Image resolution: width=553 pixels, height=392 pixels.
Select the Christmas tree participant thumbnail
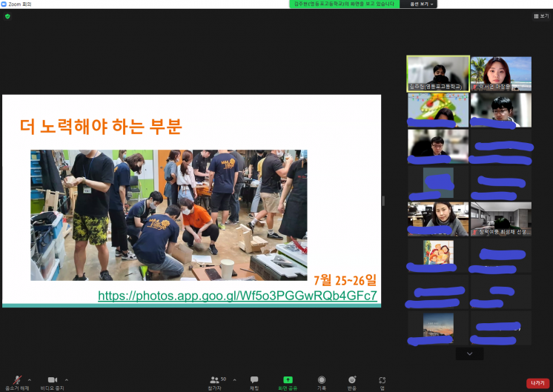[x=437, y=110]
